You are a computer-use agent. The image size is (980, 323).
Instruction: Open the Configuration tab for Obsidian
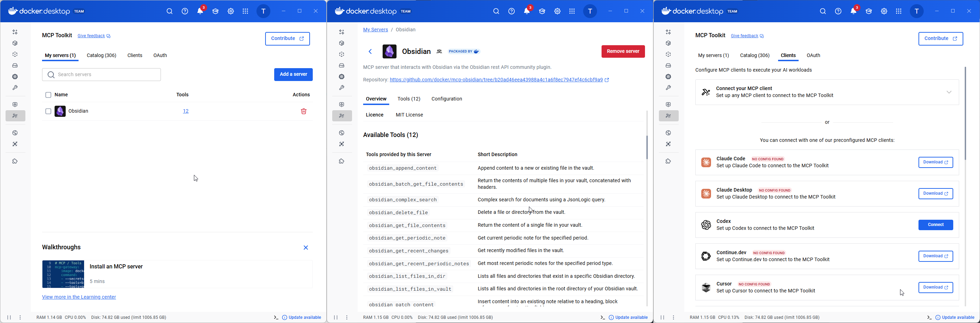446,99
